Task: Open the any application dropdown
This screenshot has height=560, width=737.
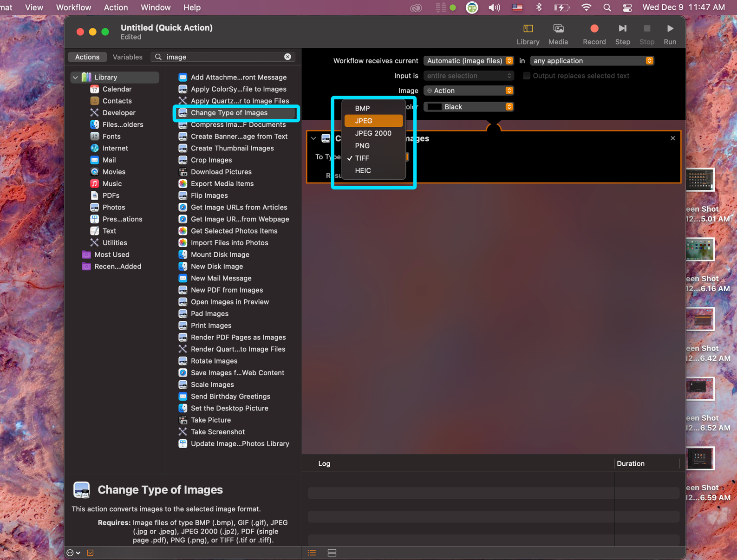Action: [x=592, y=61]
